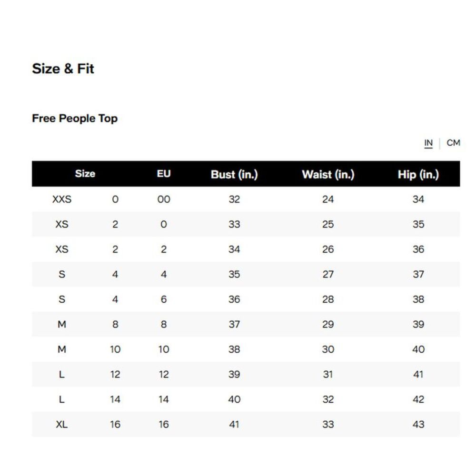Viewport: 476px width, 476px height.
Task: Click bust value 37 in table
Action: (x=234, y=324)
